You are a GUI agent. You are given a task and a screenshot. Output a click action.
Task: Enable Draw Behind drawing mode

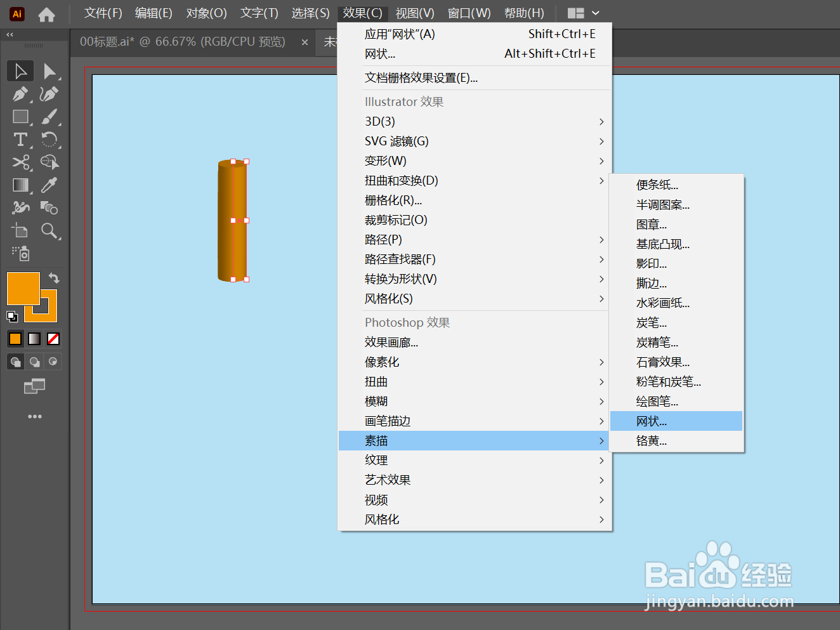coord(34,360)
